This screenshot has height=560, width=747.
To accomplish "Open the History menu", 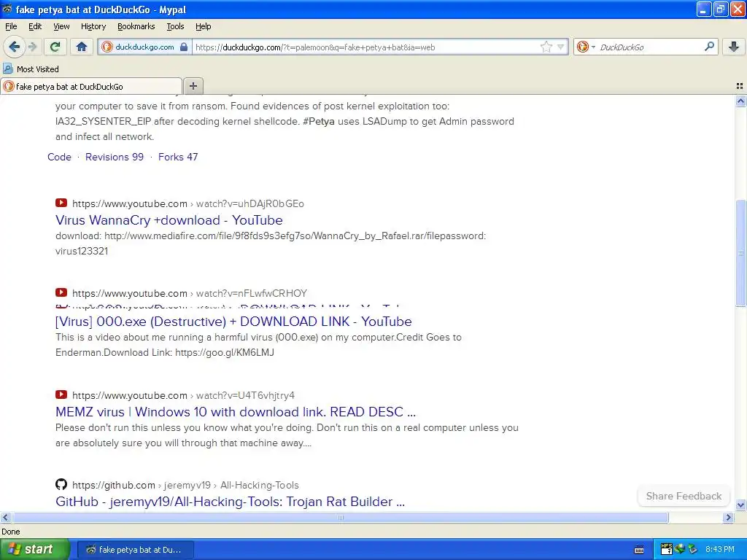I will pos(93,26).
